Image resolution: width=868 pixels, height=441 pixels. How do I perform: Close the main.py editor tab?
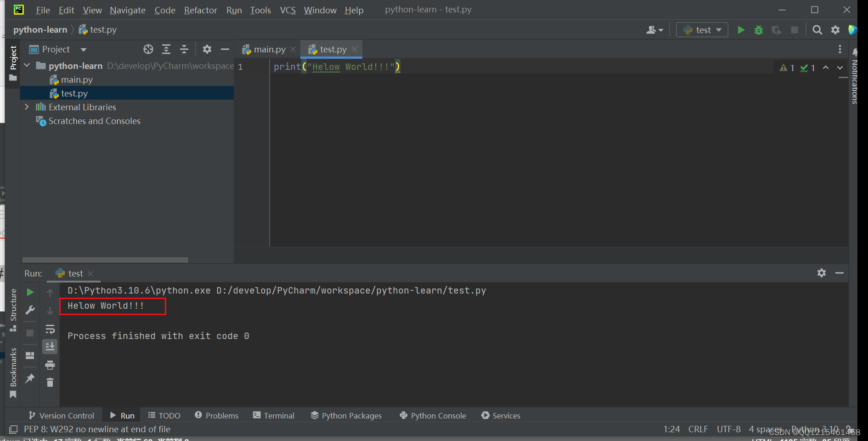293,49
